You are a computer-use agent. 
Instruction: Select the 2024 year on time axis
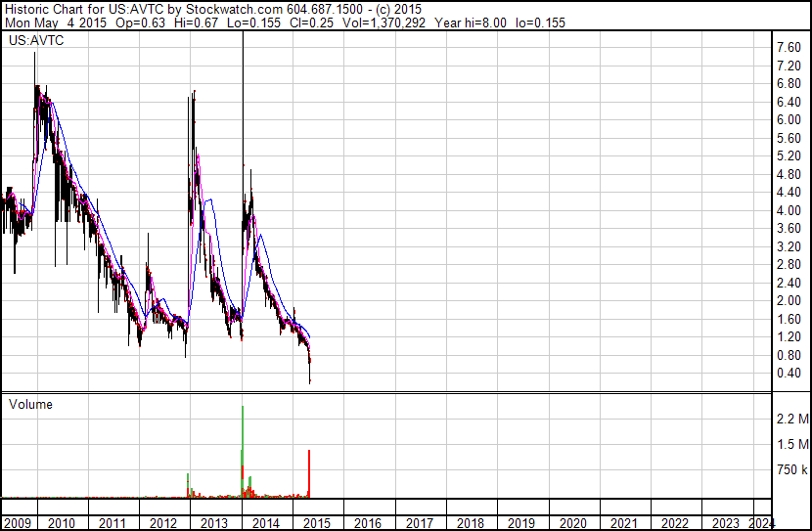click(760, 523)
